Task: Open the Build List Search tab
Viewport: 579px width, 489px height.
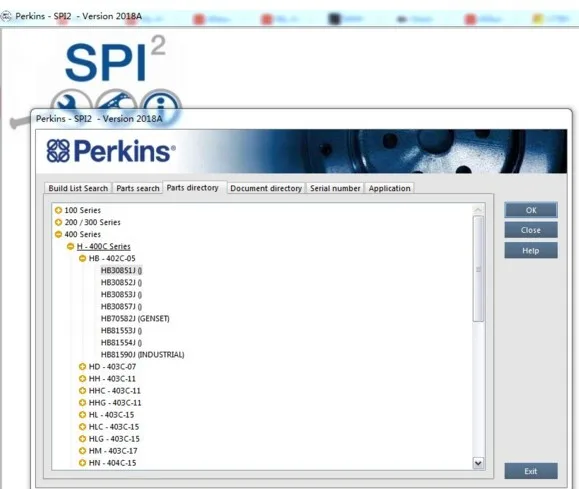Action: coord(78,188)
